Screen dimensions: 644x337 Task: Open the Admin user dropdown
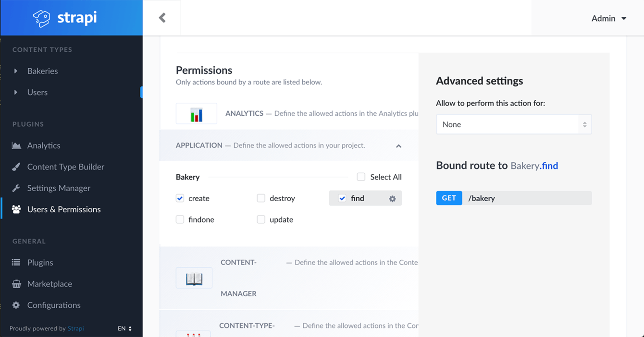(608, 18)
